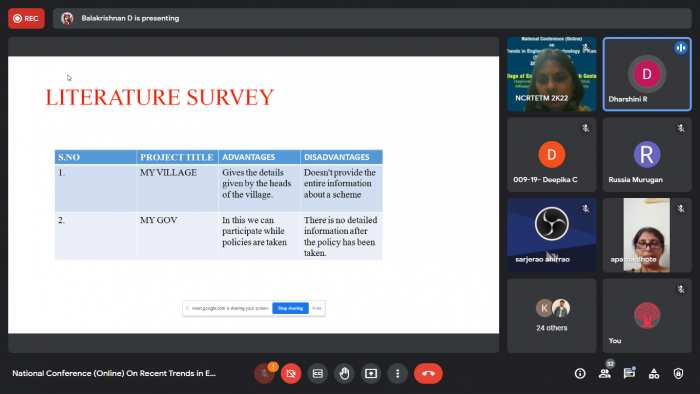Toggle closed captions
Viewport: 700px width, 394px height.
click(317, 373)
